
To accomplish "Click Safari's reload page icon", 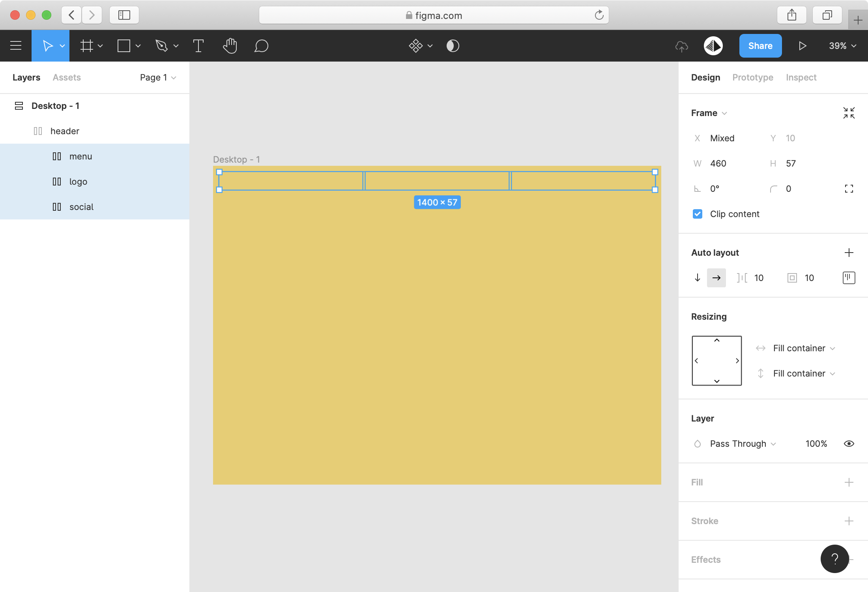I will (x=599, y=15).
